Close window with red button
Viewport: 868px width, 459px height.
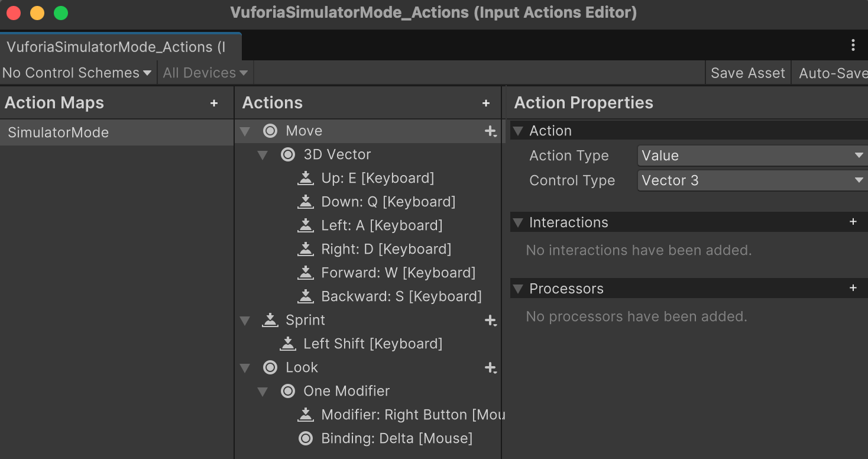pos(13,13)
